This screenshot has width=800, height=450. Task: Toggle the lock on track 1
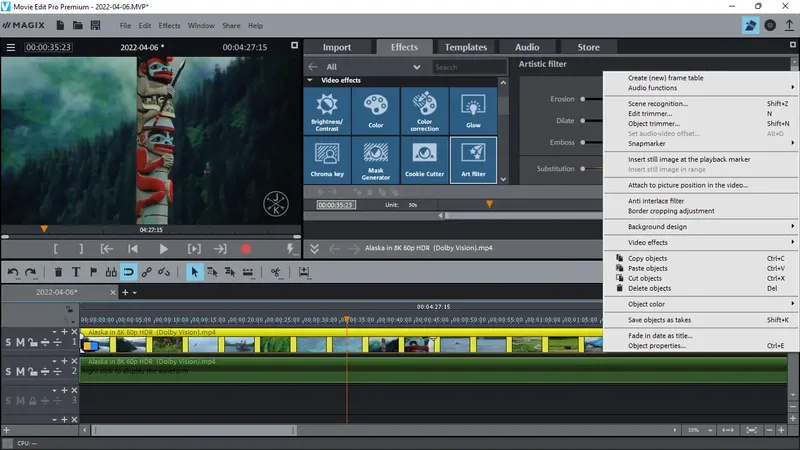(x=32, y=343)
